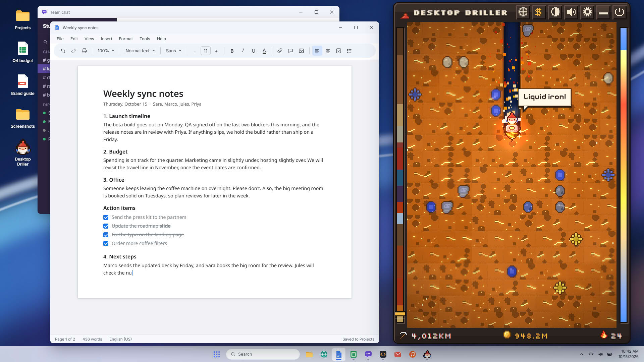Toggle underline formatting

[x=253, y=51]
